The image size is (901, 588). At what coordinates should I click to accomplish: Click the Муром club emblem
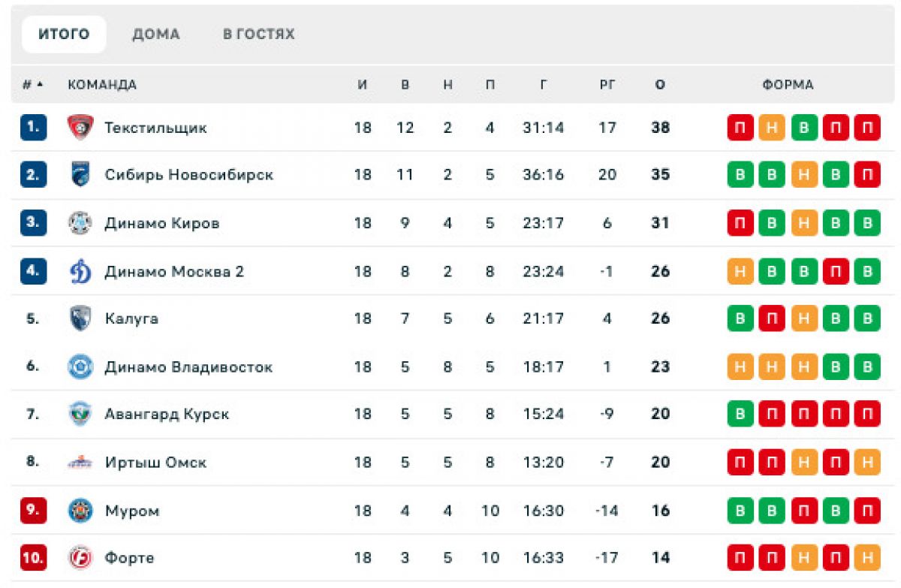[80, 511]
